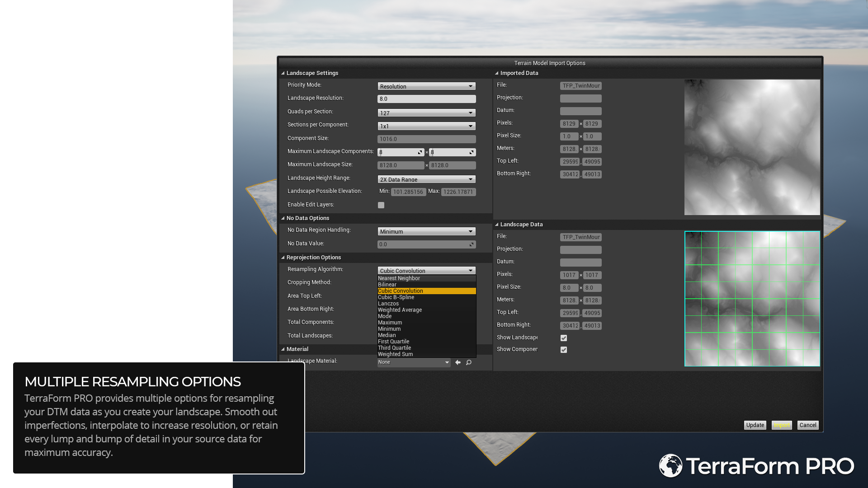The image size is (868, 488).
Task: Open the Landscape Height Range dropdown
Action: (x=427, y=179)
